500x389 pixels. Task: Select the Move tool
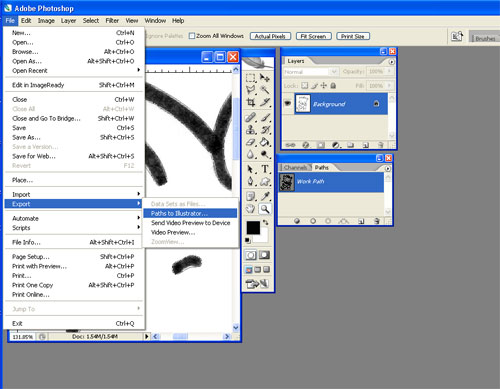pos(265,78)
